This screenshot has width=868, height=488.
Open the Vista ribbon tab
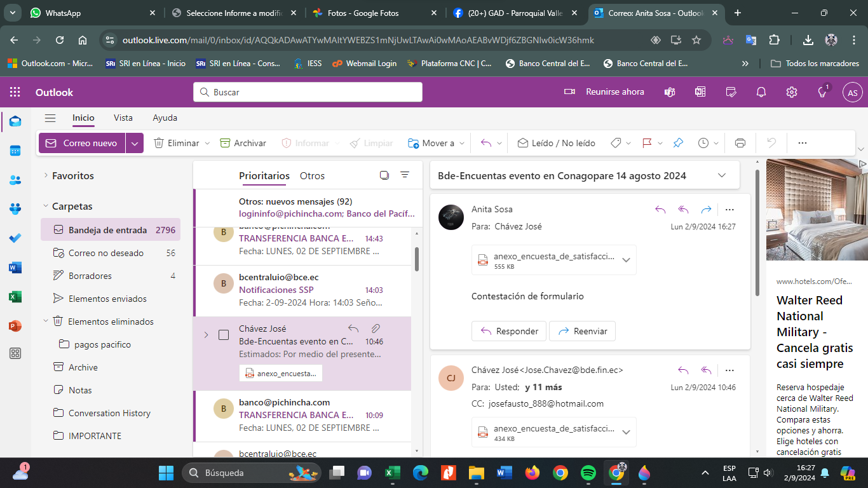(x=123, y=118)
